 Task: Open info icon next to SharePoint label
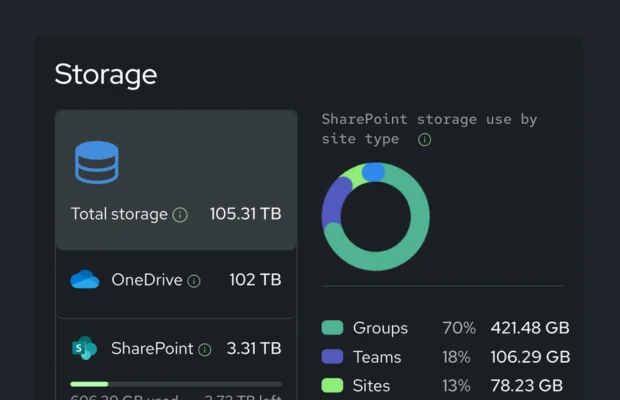204,349
